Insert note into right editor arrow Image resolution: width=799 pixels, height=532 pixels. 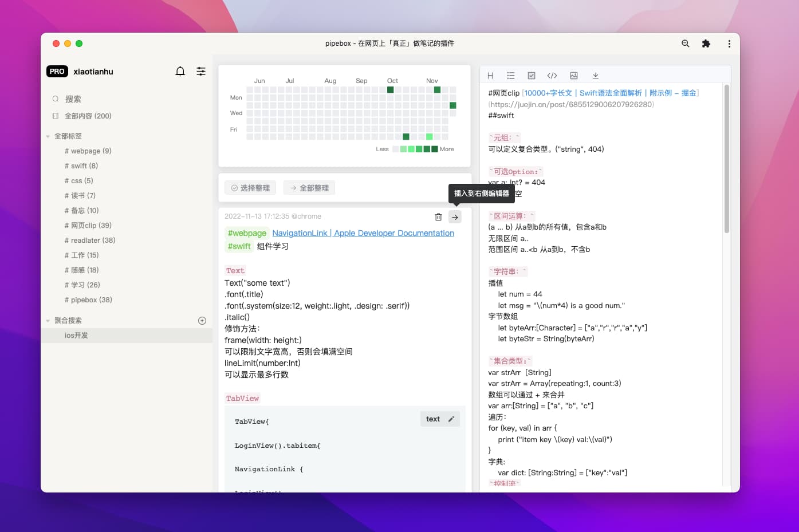tap(455, 217)
